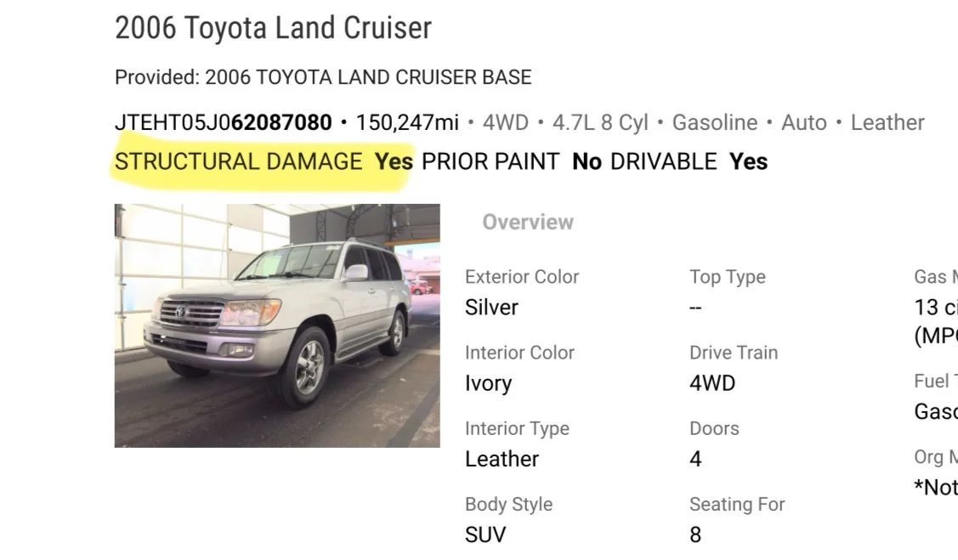Select the Overview tab
This screenshot has width=958, height=560.
click(x=528, y=222)
